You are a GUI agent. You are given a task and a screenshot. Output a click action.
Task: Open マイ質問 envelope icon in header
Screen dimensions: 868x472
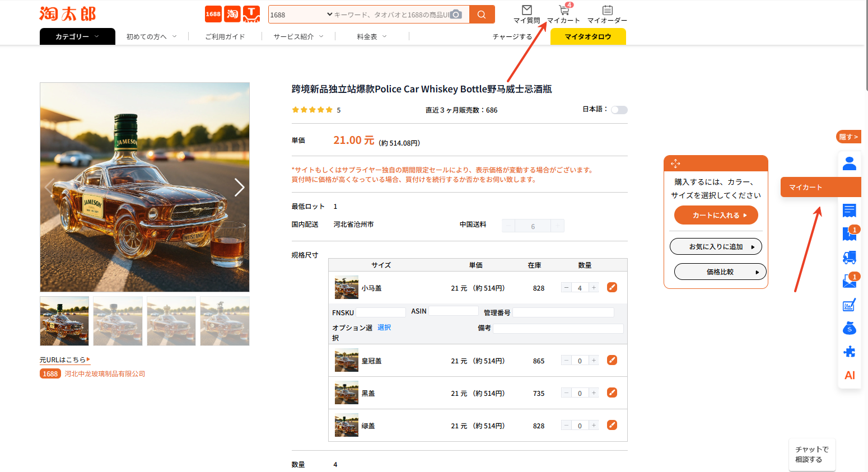point(527,10)
